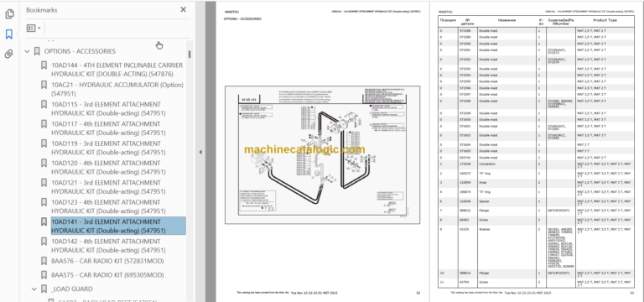Collapse the _LOAD GUARD bookmark group
Screen dimensions: 644x302
pyautogui.click(x=34, y=289)
